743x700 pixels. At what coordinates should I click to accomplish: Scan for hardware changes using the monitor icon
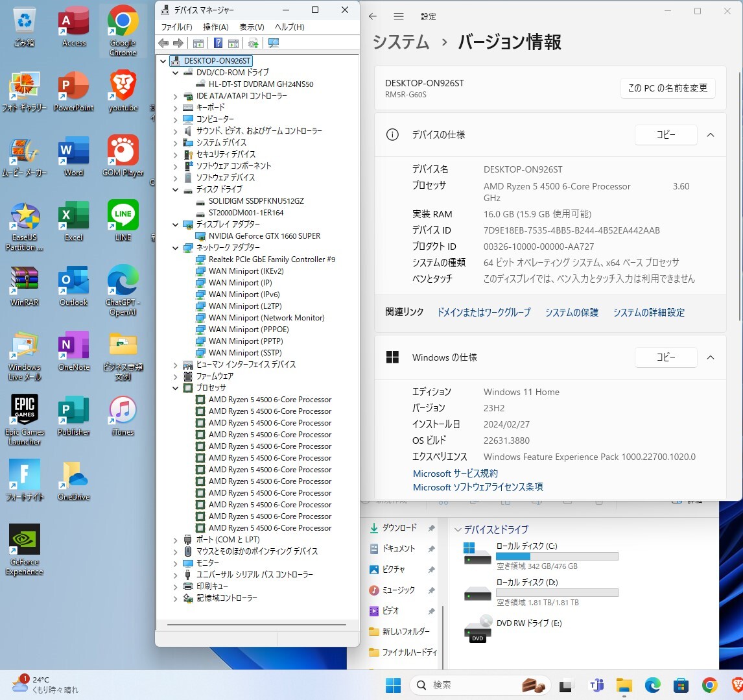274,43
